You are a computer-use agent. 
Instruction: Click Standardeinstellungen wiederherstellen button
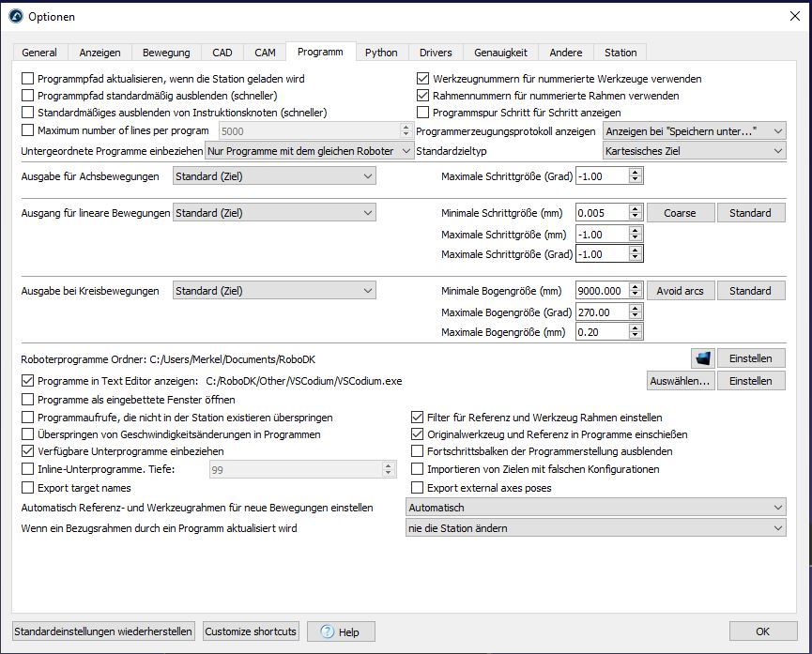point(104,631)
